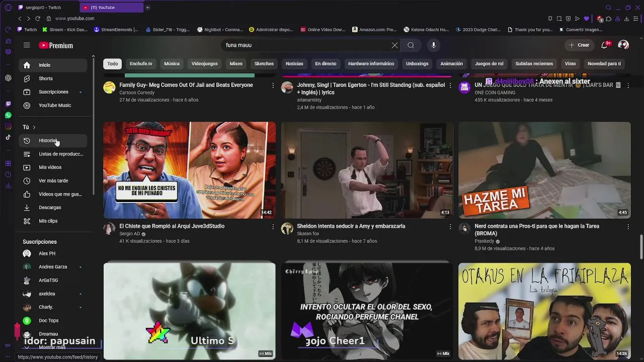This screenshot has height=362, width=644.
Task: Clear the search box with X
Action: pos(394,45)
